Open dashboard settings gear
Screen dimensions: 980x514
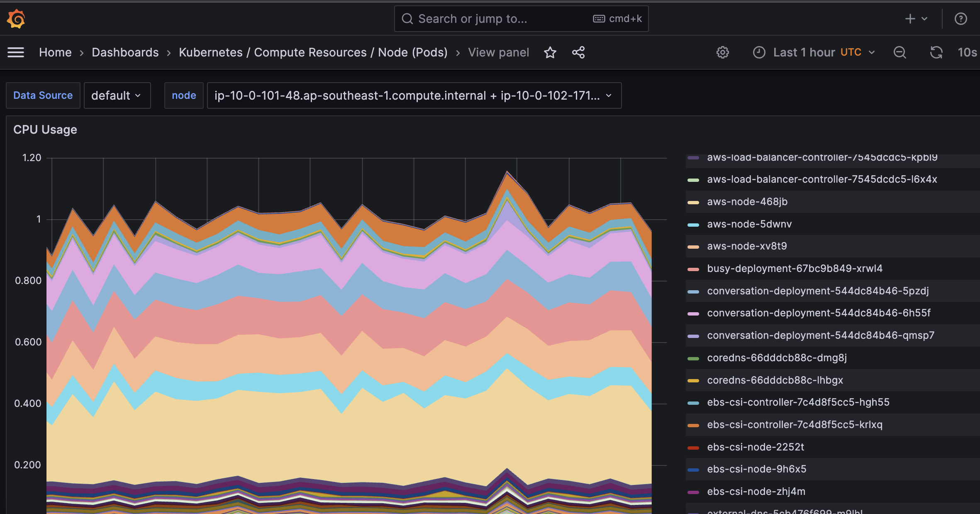(x=722, y=52)
